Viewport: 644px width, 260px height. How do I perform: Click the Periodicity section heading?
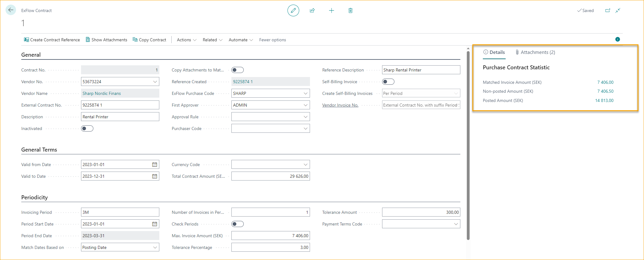35,197
